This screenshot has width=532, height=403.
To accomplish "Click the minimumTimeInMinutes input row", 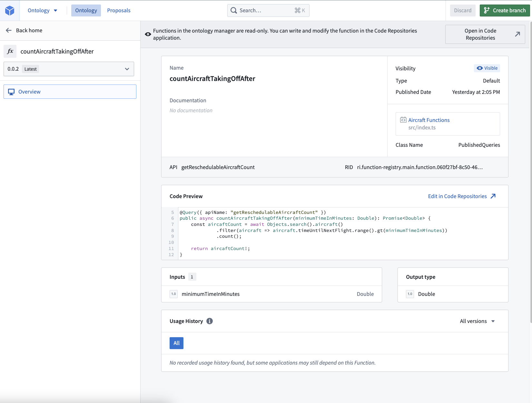I will (271, 294).
